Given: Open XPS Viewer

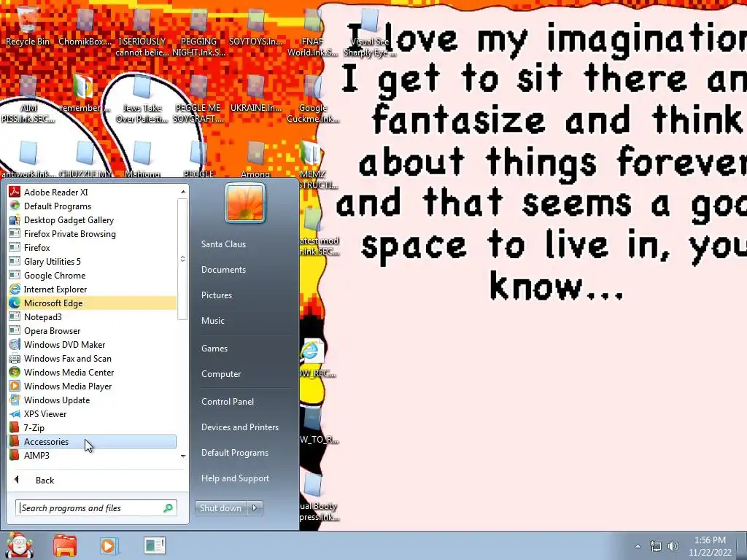Looking at the screenshot, I should tap(92, 414).
